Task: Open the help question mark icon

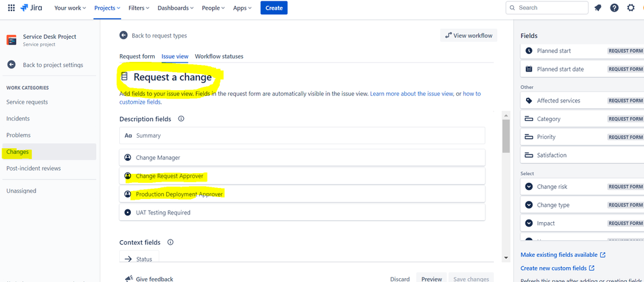Action: [614, 8]
